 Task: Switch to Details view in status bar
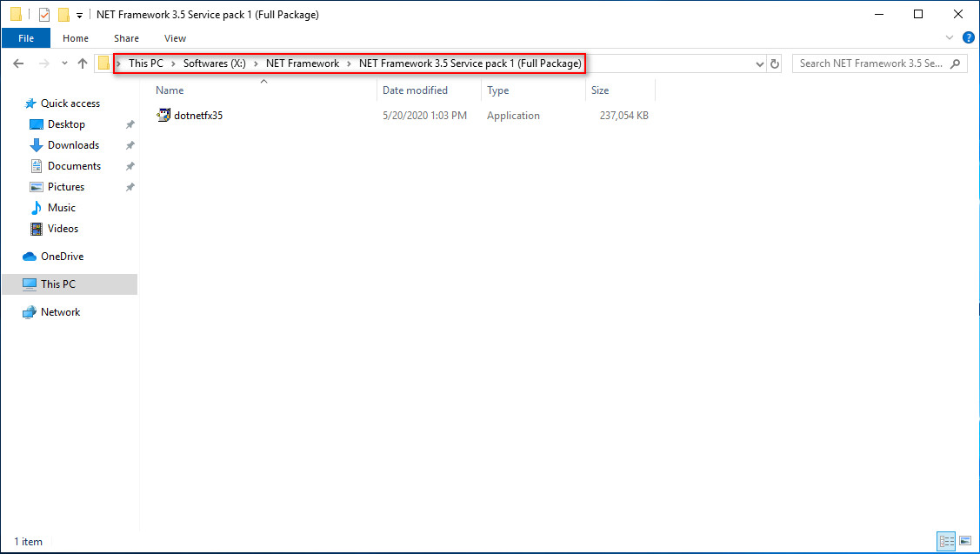(946, 541)
